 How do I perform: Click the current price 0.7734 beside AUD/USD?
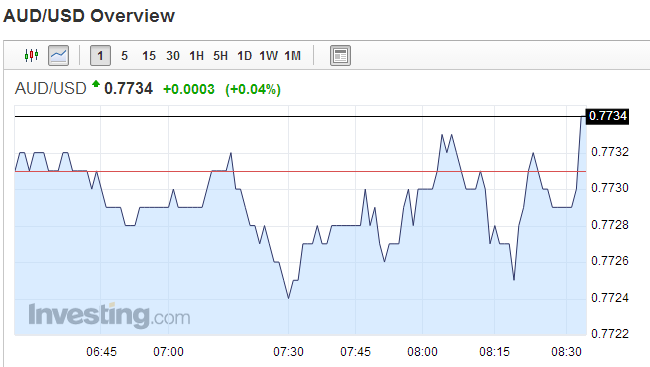point(129,88)
